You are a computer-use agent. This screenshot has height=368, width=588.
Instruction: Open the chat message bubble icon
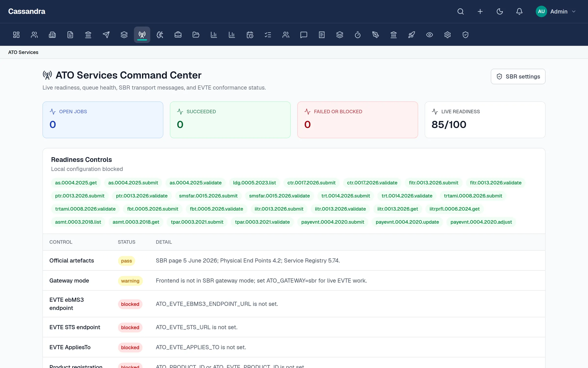coord(304,35)
